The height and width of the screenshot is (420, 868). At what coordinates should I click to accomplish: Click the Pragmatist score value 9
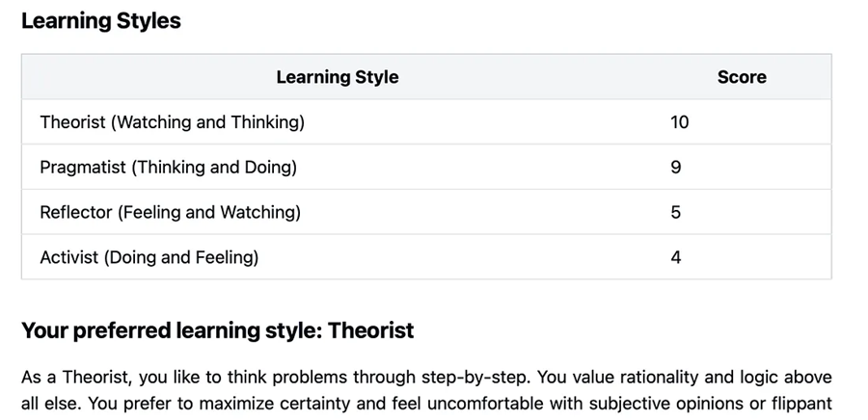675,168
